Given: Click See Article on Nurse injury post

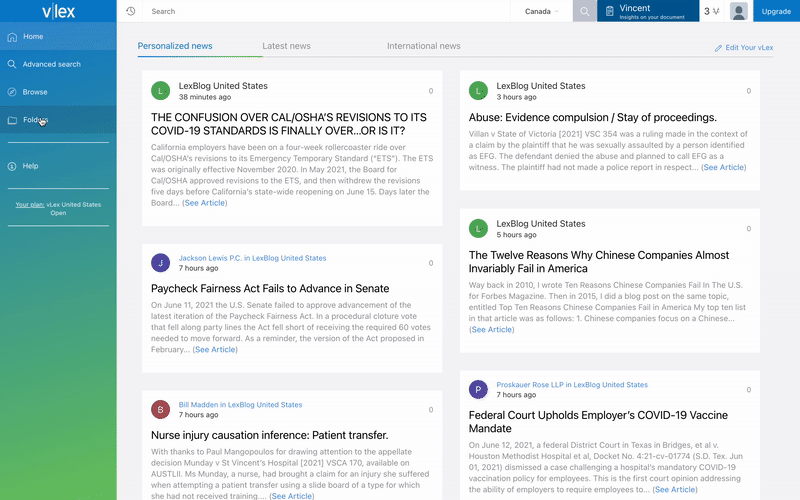Looking at the screenshot, I should pyautogui.click(x=292, y=496).
